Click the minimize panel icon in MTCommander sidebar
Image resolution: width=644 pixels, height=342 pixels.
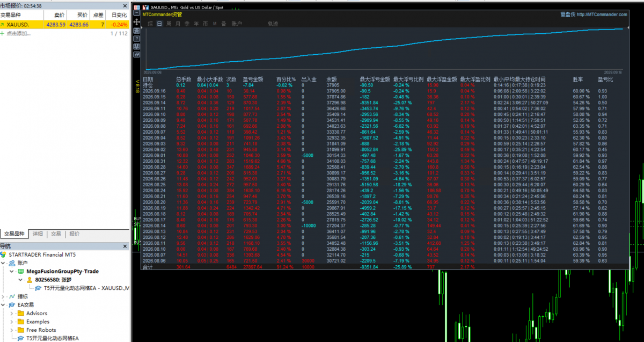coord(137,13)
